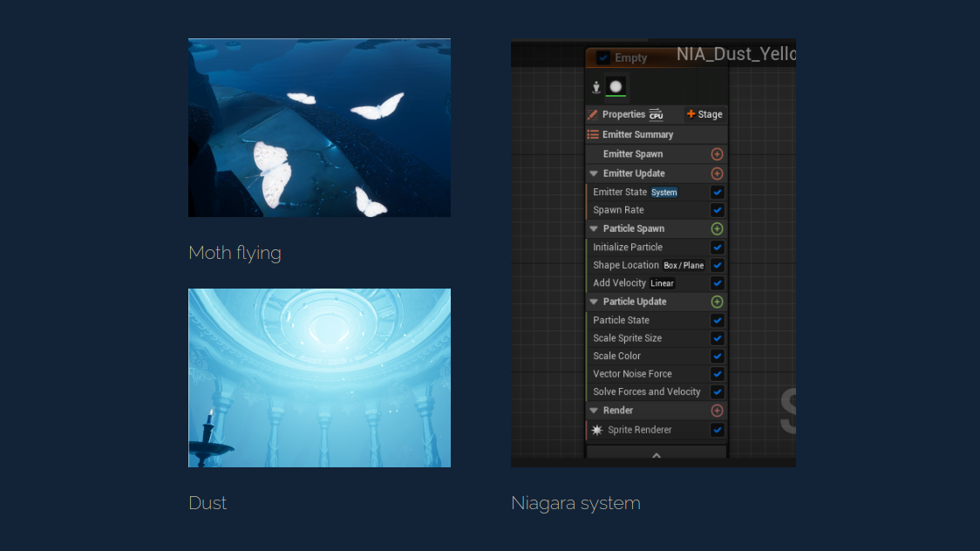980x551 pixels.
Task: Click the NIA_Dust_Yello title text
Action: tap(736, 54)
